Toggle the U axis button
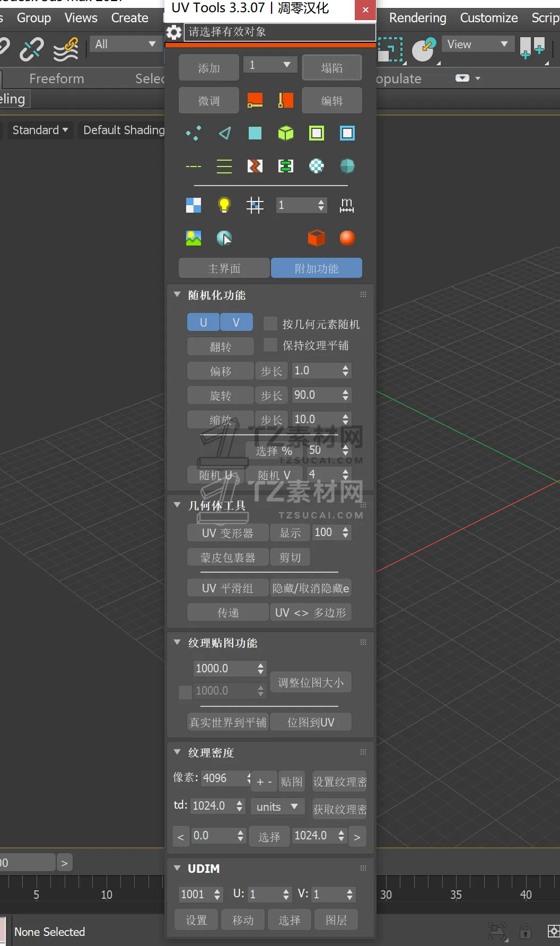Viewport: 560px width, 946px height. tap(203, 322)
